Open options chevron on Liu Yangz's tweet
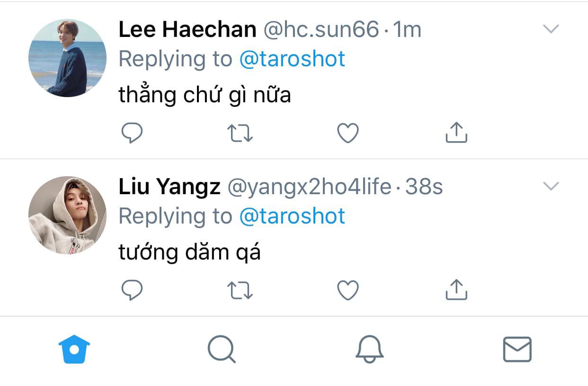The height and width of the screenshot is (386, 588). 551,187
